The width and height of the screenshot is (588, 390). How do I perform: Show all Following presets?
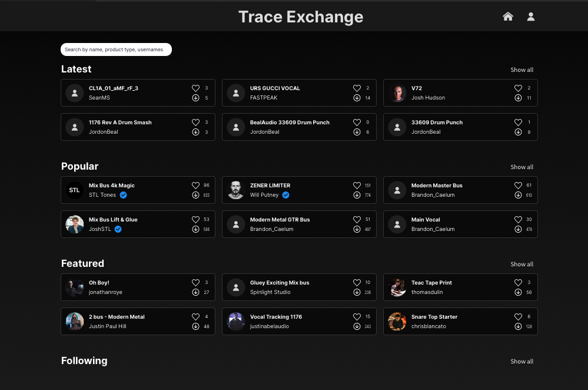pyautogui.click(x=521, y=362)
